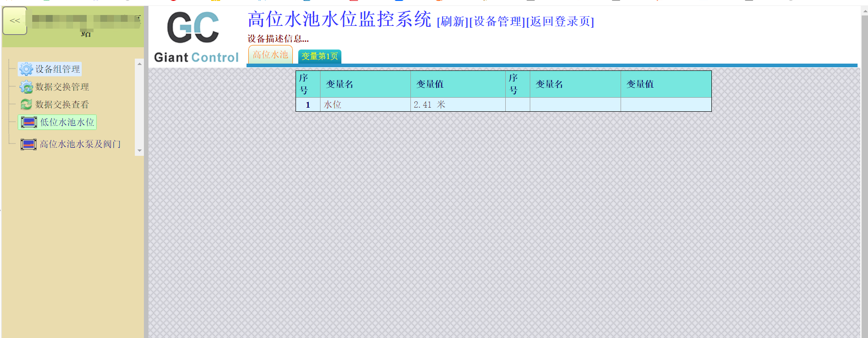This screenshot has height=338, width=868.
Task: Click the green arrows icon for 数据交换查看
Action: point(26,104)
